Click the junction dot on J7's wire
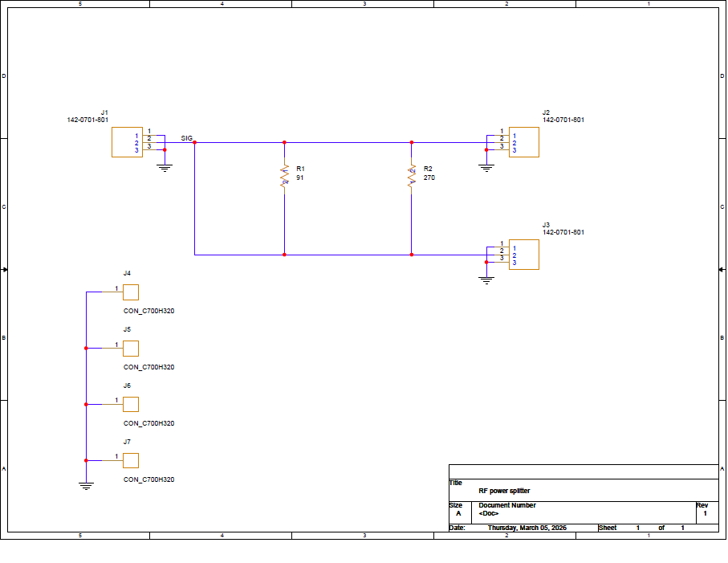 (x=86, y=461)
